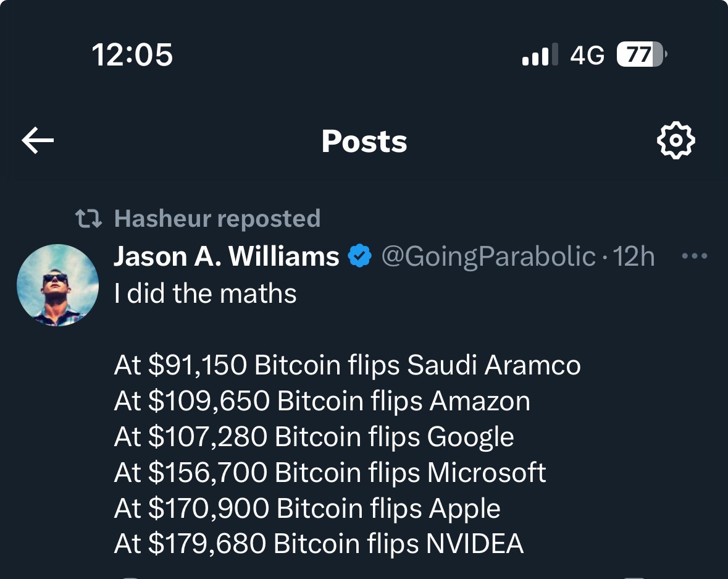Tap the 4G network label

point(587,55)
